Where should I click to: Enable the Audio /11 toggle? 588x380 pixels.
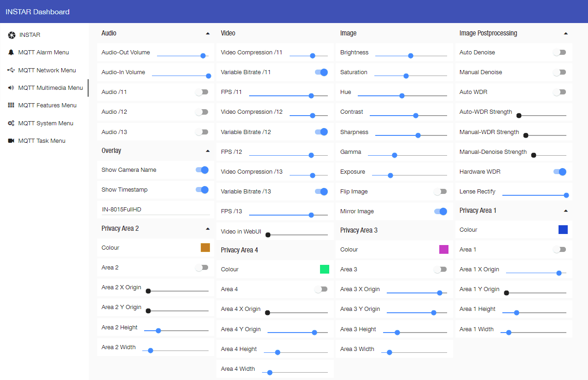click(x=202, y=92)
